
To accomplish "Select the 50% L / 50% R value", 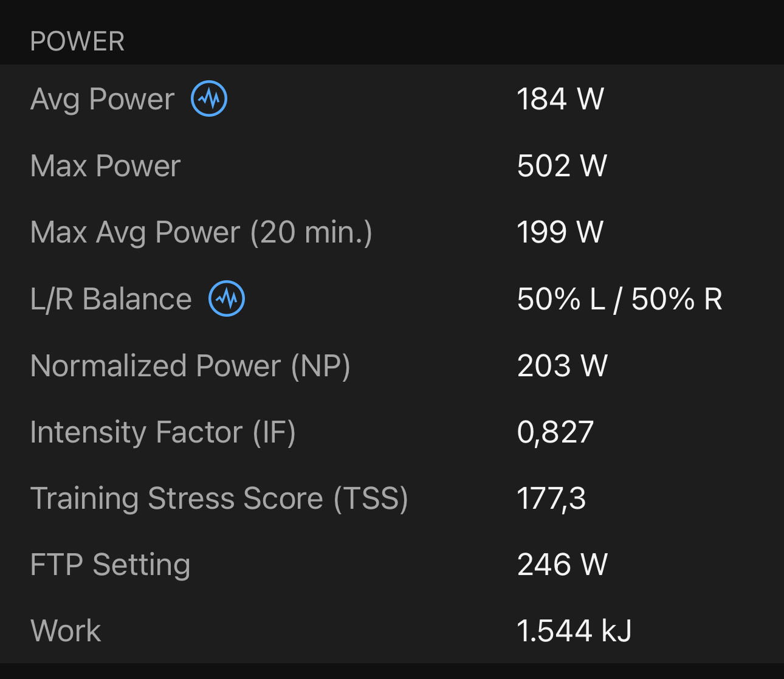I will [619, 299].
